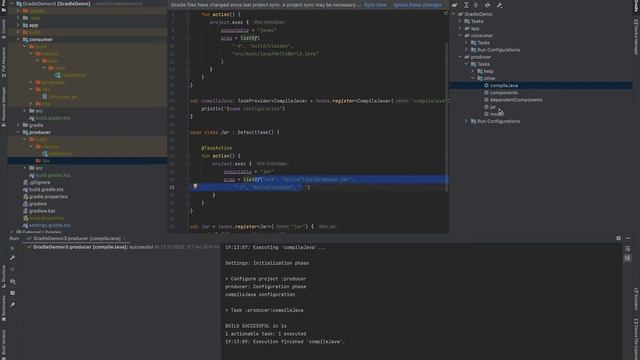
Task: Collapse producer Tasks node in Gradle panel
Action: click(x=467, y=64)
